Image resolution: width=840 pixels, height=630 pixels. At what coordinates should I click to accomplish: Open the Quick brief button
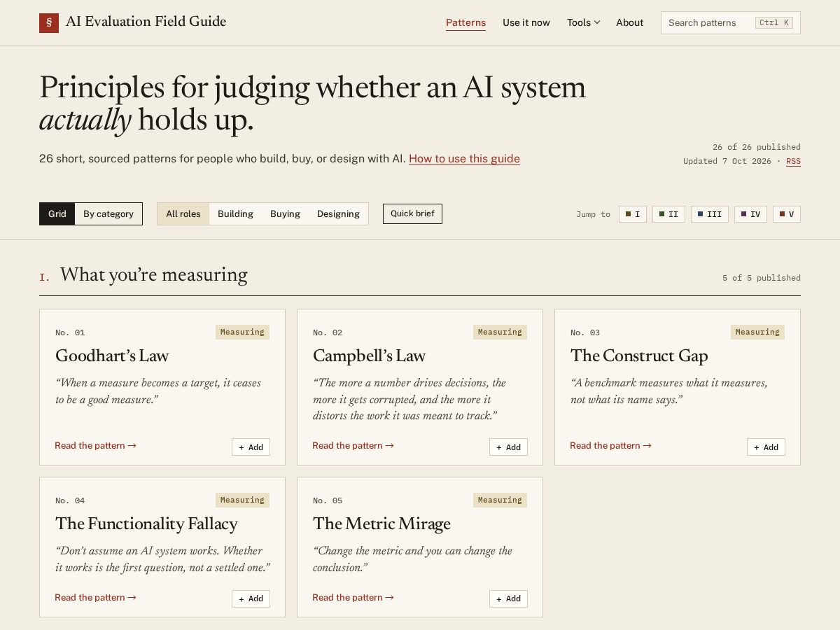click(412, 213)
